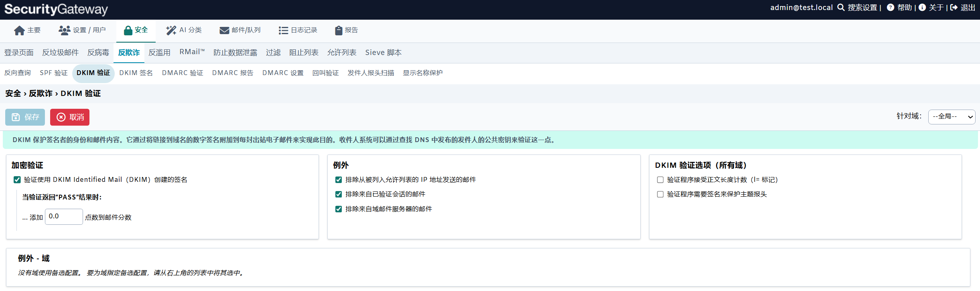
Task: Click the question mark help icon
Action: (891, 8)
